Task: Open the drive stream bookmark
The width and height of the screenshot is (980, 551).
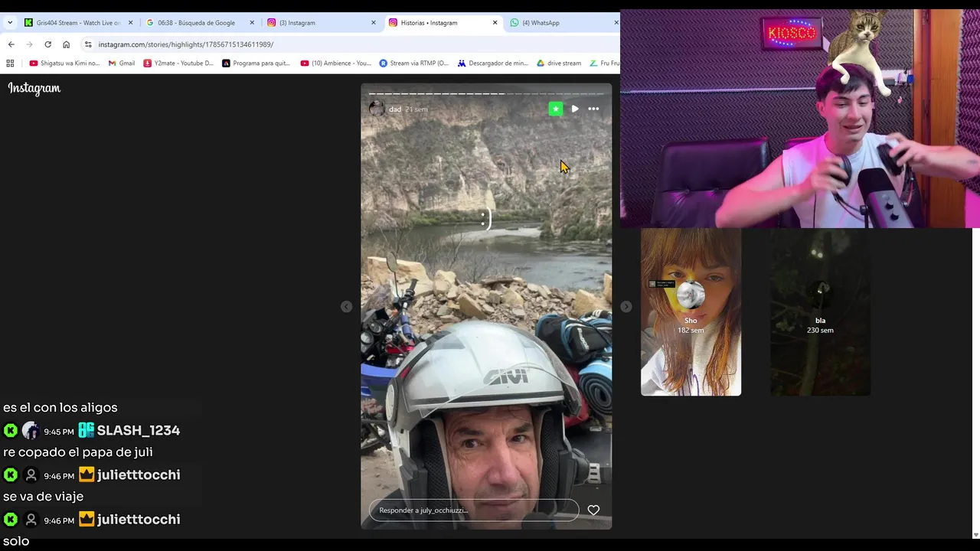Action: point(559,64)
